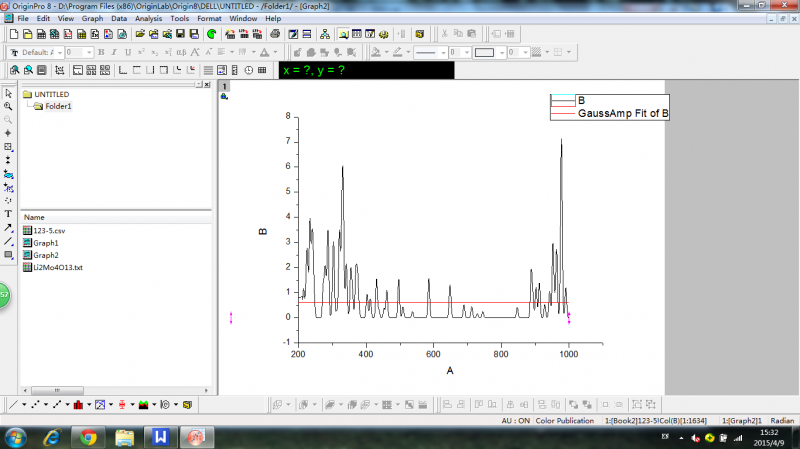Open the font size dropdown
This screenshot has height=449, width=800.
click(x=89, y=52)
